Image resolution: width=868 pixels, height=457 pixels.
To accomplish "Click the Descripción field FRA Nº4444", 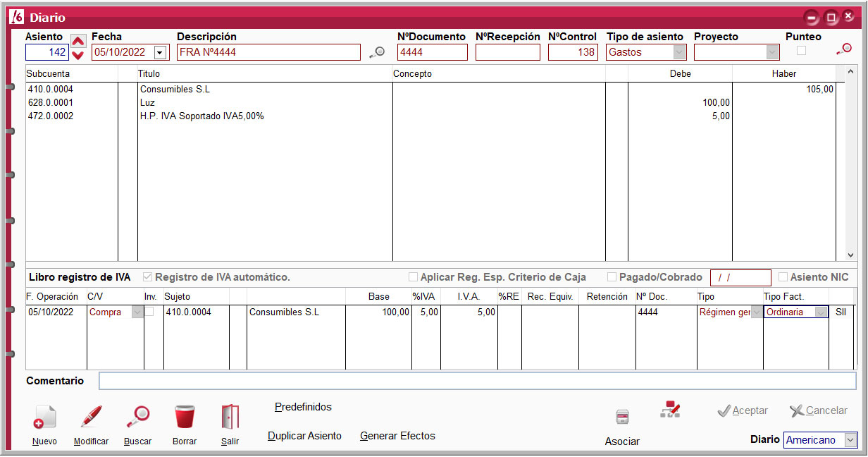I will pyautogui.click(x=269, y=52).
